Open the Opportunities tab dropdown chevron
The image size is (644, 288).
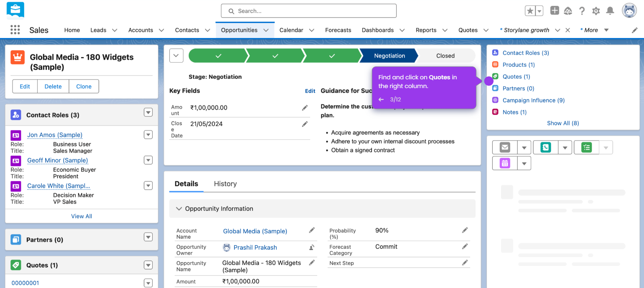266,30
